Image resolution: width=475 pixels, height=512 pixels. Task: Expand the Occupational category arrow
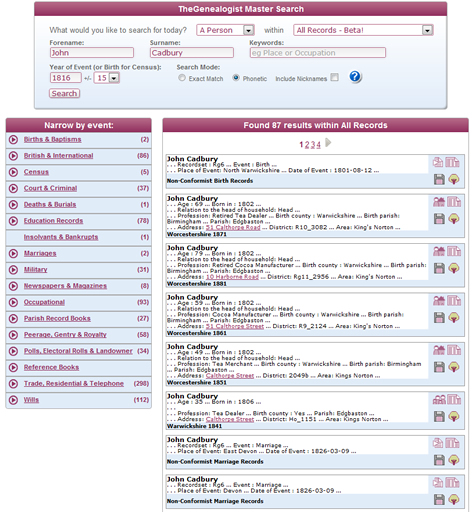coord(13,302)
